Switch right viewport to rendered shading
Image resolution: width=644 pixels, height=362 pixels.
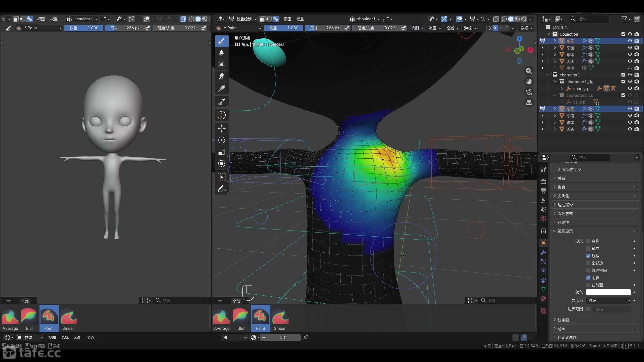[x=524, y=19]
